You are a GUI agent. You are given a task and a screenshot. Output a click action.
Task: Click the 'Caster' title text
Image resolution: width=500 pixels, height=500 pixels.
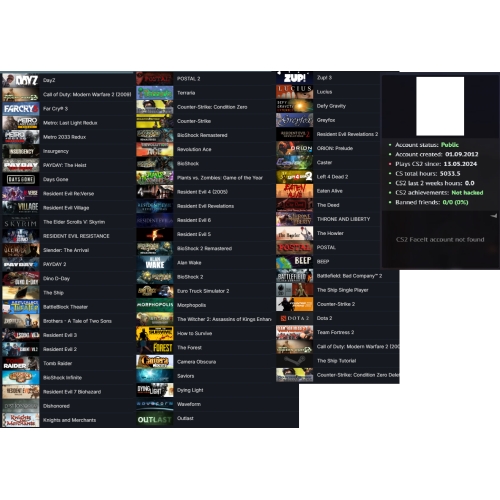click(324, 163)
